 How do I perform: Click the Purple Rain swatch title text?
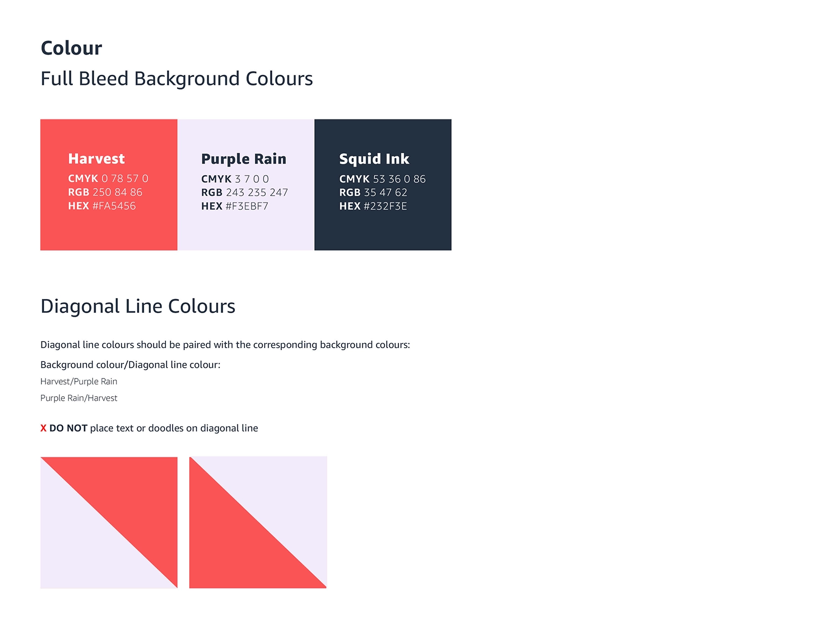[x=243, y=159]
